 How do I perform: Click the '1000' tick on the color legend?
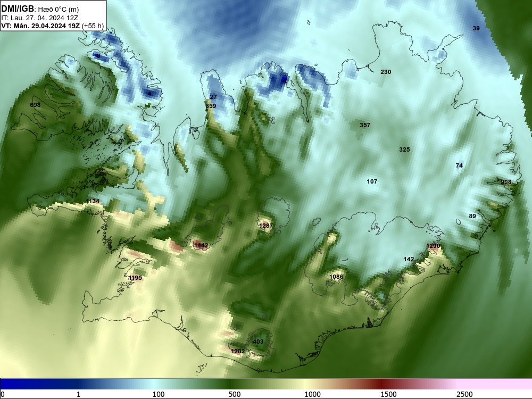point(312,394)
